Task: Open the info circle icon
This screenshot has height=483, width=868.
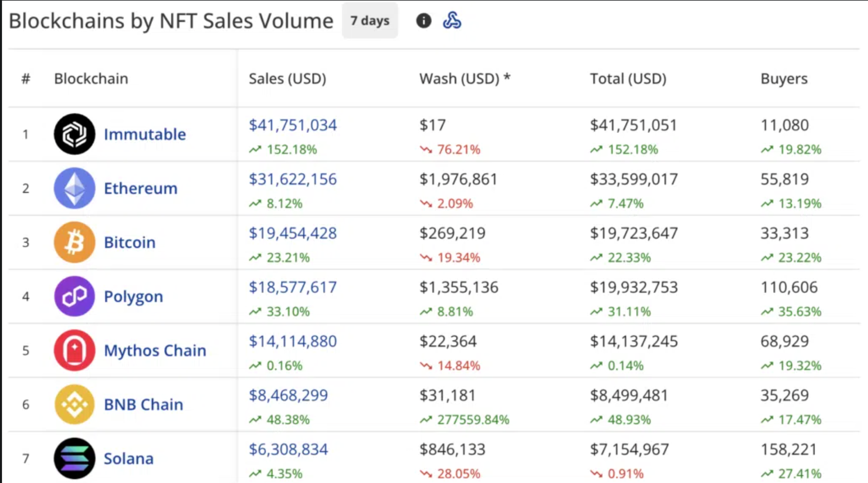Action: 424,21
